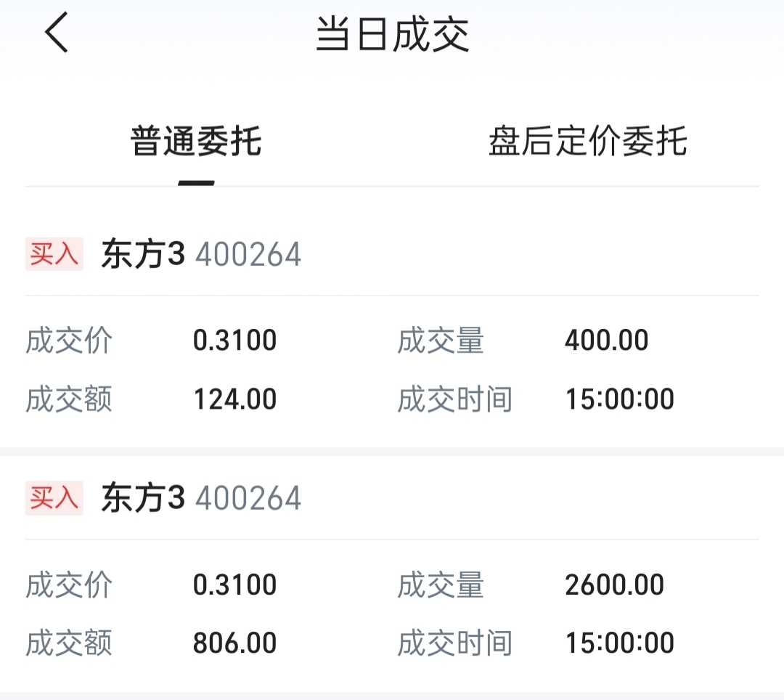Screen dimensions: 784x700
Task: Tap code 400264 in the 806.00 trade
Action: (248, 499)
